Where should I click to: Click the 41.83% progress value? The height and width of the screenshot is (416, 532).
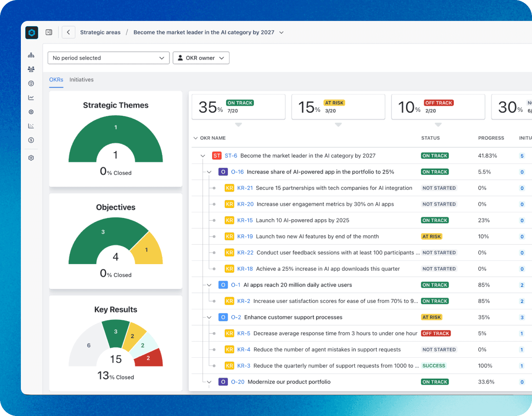(x=487, y=156)
